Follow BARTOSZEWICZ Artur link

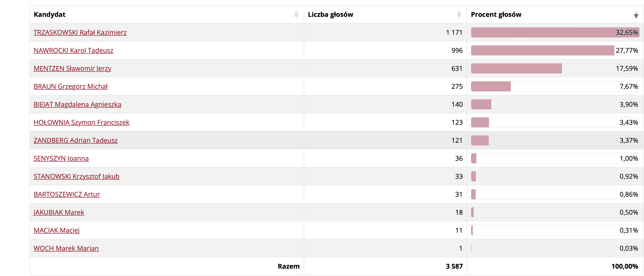67,194
